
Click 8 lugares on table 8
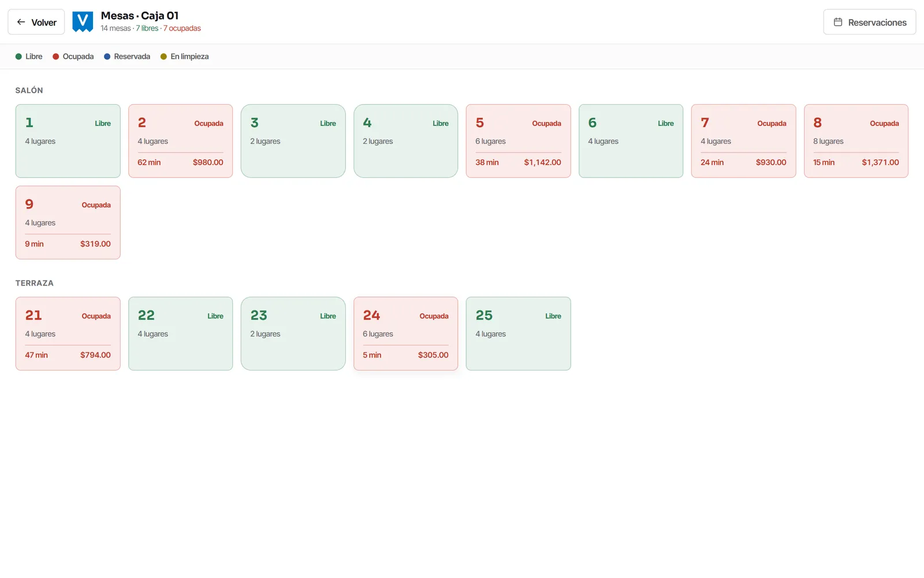[828, 141]
